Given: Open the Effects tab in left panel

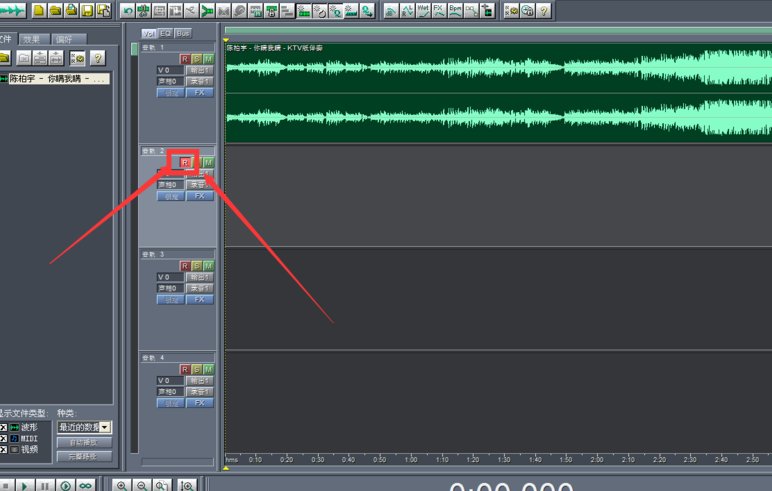Looking at the screenshot, I should 32,39.
